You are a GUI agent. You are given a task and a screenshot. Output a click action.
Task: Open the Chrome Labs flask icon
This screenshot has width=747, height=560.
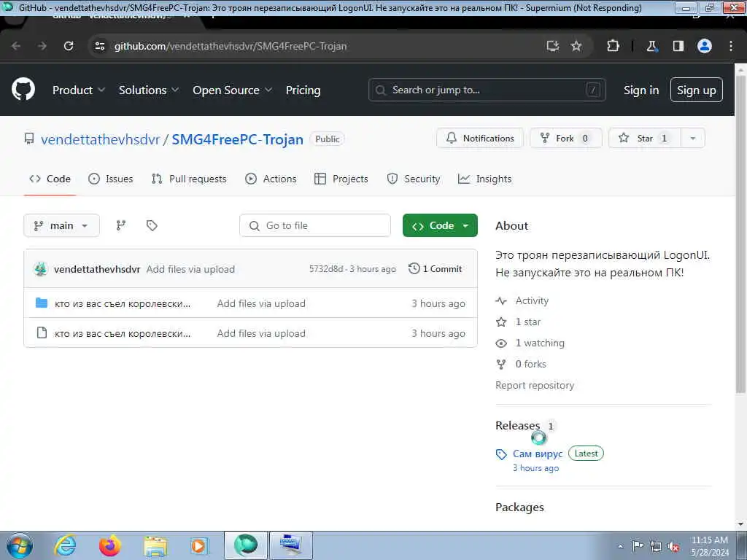pyautogui.click(x=651, y=46)
